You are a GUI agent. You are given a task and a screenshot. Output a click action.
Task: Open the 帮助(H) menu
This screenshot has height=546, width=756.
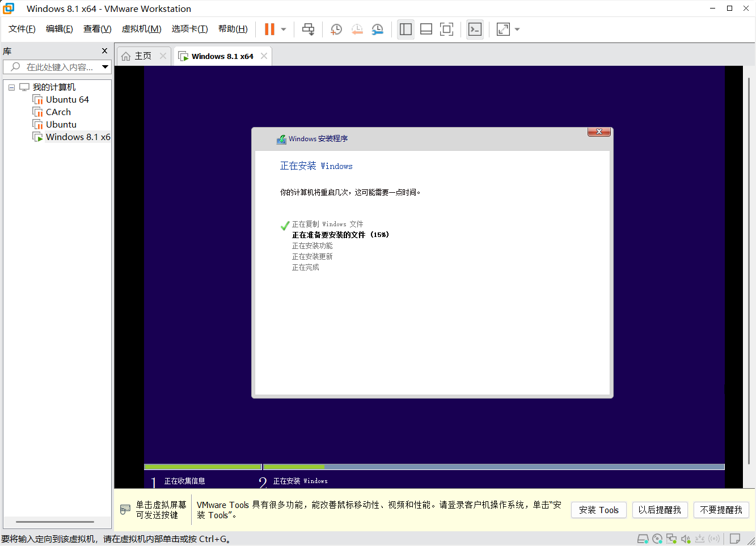point(233,29)
